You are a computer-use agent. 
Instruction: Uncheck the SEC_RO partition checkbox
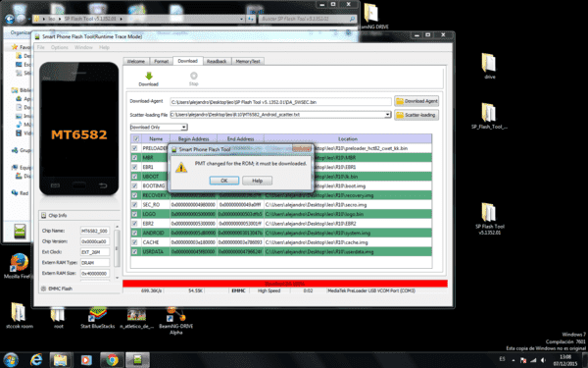(134, 205)
